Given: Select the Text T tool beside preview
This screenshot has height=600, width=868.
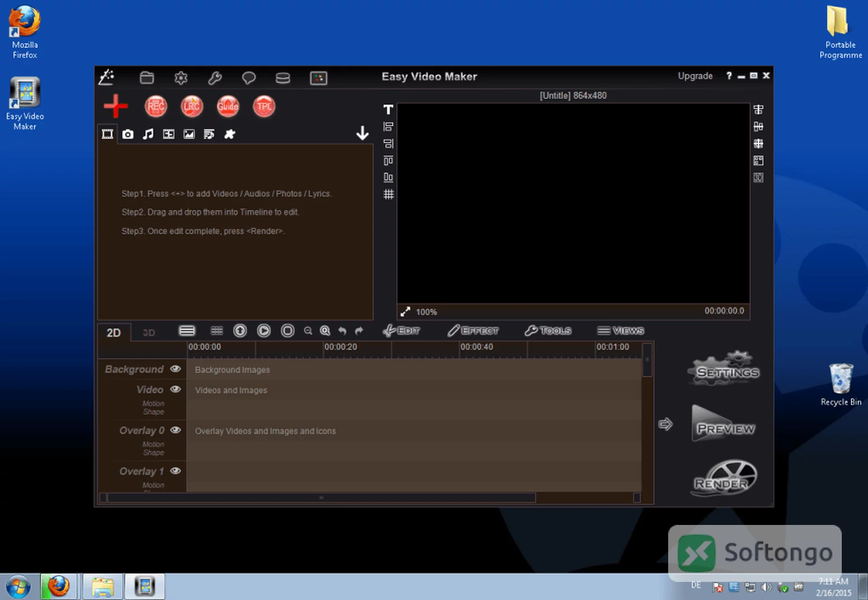Looking at the screenshot, I should pos(388,109).
